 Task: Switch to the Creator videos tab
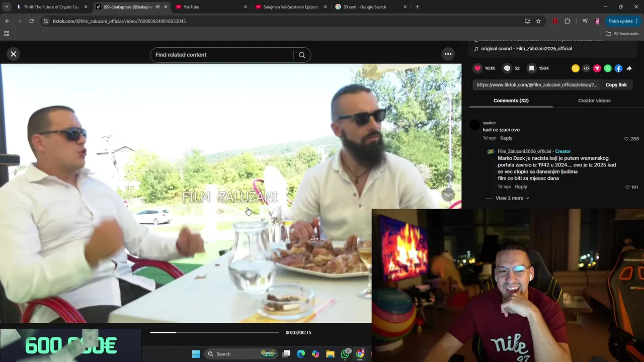pyautogui.click(x=594, y=101)
